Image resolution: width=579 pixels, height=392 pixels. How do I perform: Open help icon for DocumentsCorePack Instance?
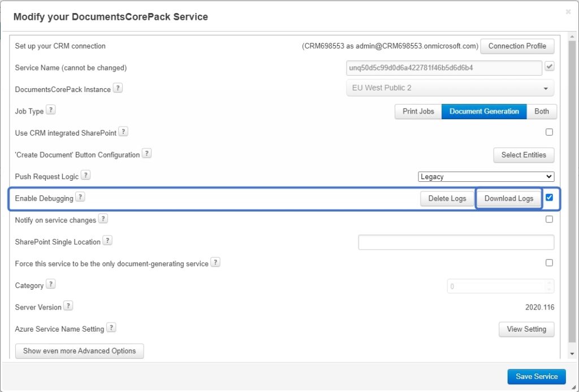pos(118,88)
